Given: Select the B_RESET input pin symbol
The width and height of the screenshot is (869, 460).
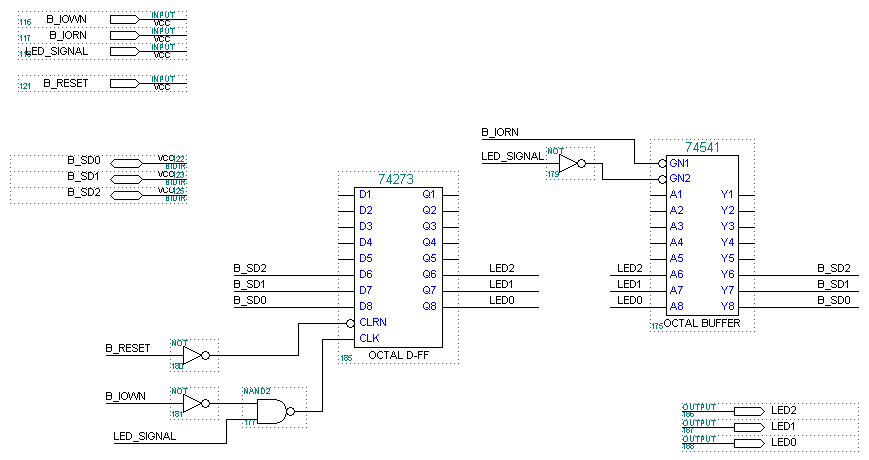Looking at the screenshot, I should click(124, 83).
